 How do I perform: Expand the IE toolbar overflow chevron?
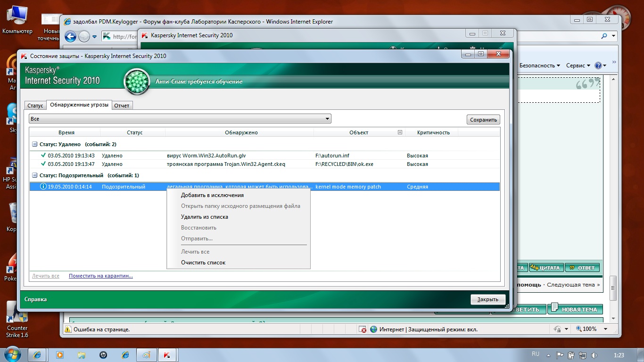[614, 62]
